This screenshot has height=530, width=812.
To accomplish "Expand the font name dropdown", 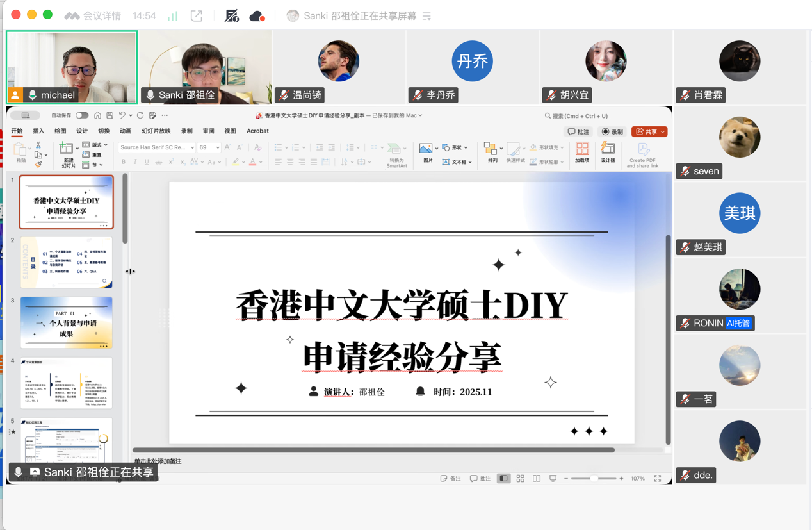I will (191, 147).
